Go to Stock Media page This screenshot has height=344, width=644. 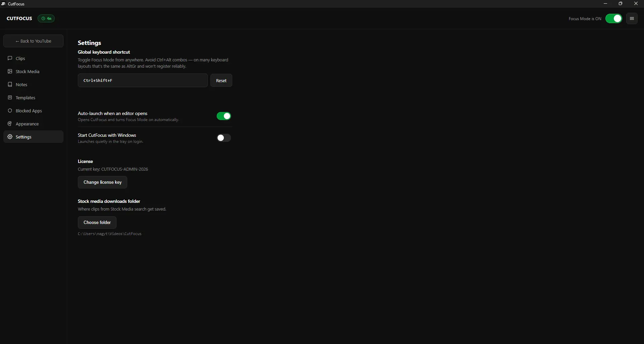[33, 71]
